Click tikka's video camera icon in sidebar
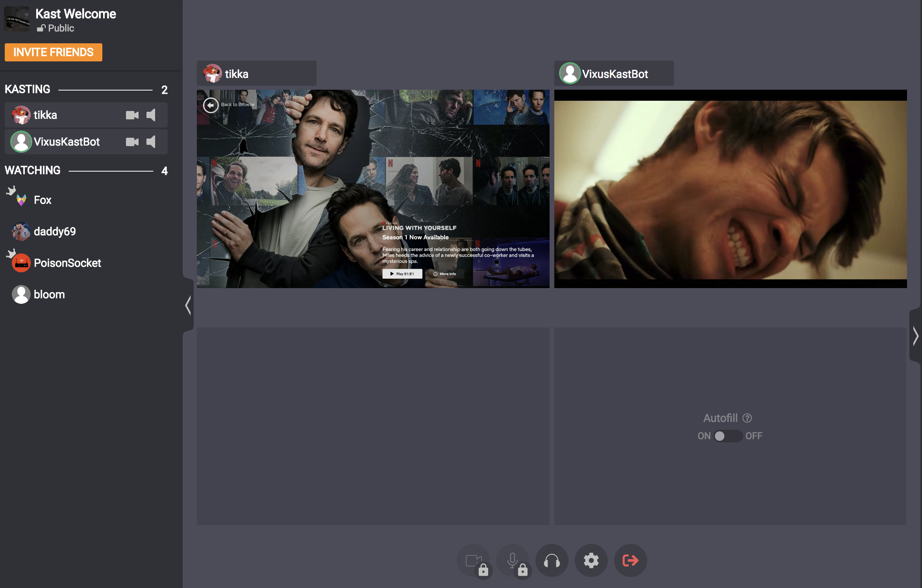This screenshot has width=922, height=588. (x=132, y=115)
